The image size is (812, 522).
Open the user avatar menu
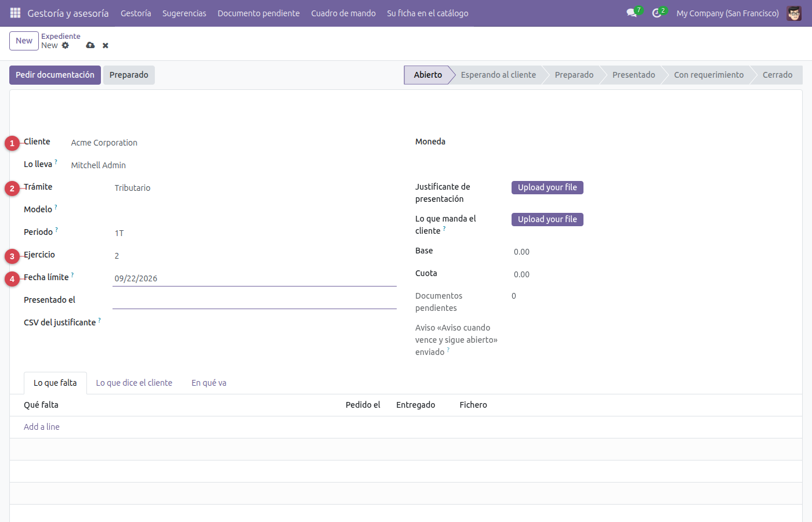tap(794, 13)
